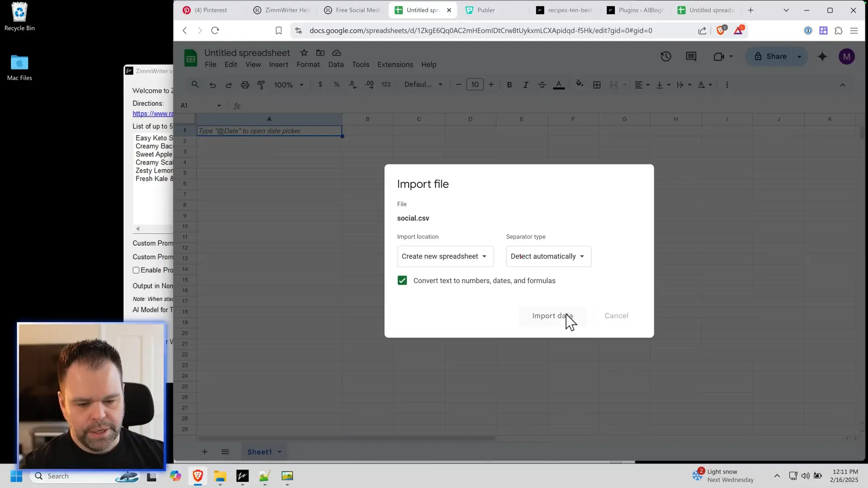The image size is (868, 488).
Task: Click the Brave Shields icon in address bar
Action: [x=721, y=30]
